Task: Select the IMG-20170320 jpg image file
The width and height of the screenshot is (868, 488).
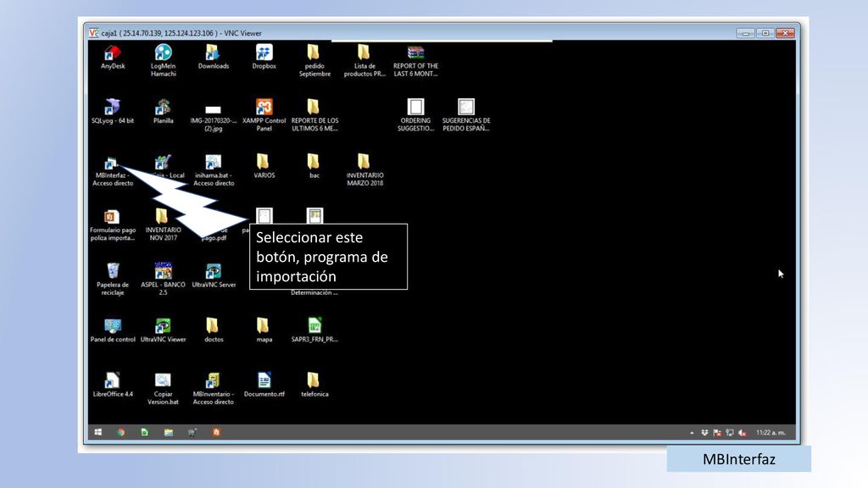Action: [x=213, y=118]
